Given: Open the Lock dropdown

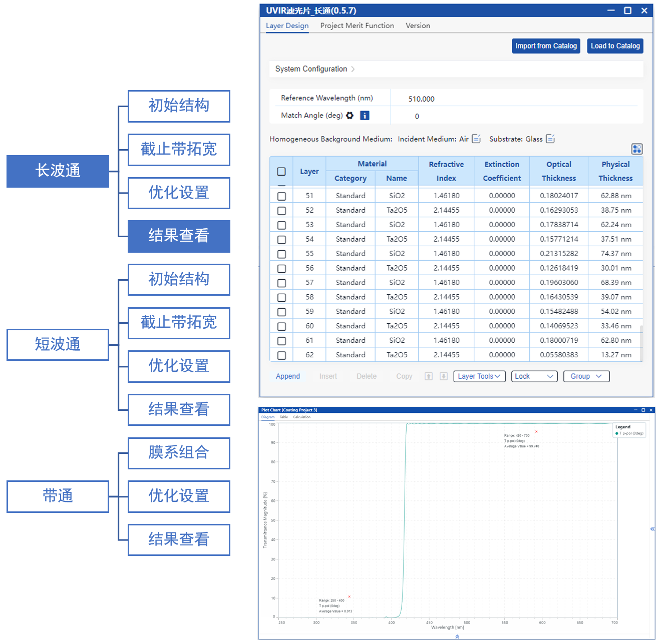Looking at the screenshot, I should coord(534,376).
